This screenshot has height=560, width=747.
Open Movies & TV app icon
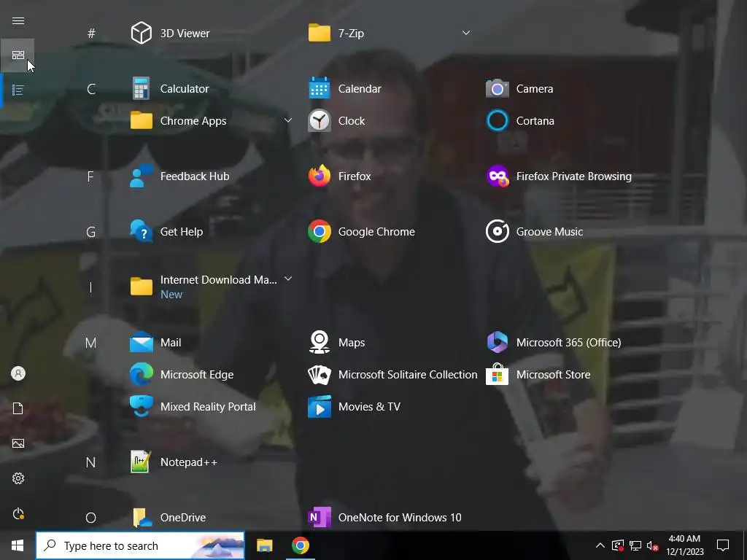pos(320,406)
